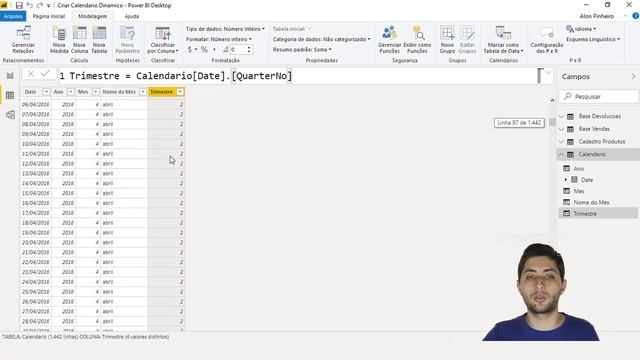640x360 pixels.
Task: Open Trimestre column filter arrow
Action: [x=180, y=92]
